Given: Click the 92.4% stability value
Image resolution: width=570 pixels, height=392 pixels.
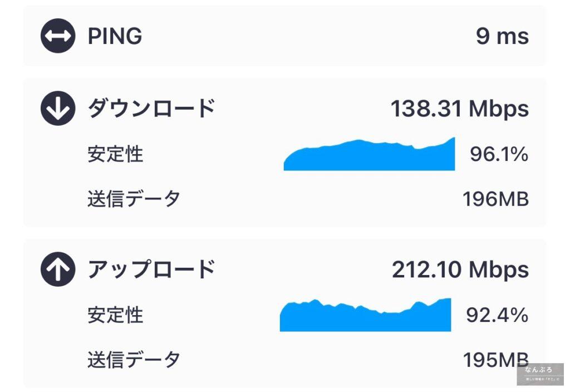Looking at the screenshot, I should 497,315.
